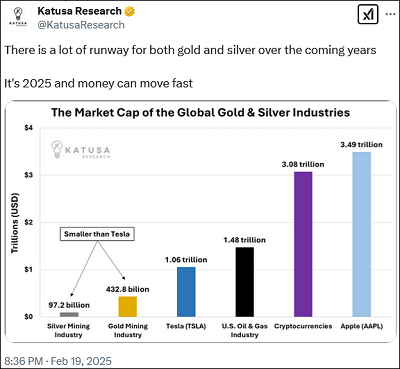Image resolution: width=400 pixels, height=369 pixels.
Task: Click the 432.8 billion data label
Action: pyautogui.click(x=128, y=289)
